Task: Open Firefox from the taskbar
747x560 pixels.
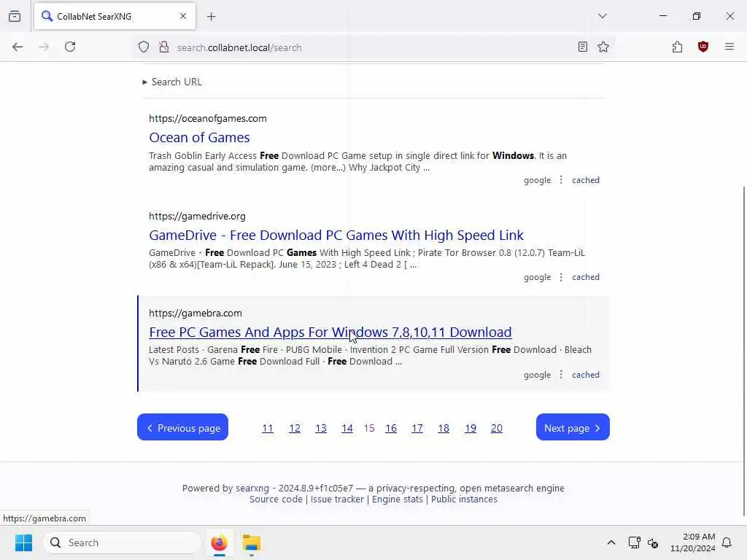Action: tap(219, 542)
